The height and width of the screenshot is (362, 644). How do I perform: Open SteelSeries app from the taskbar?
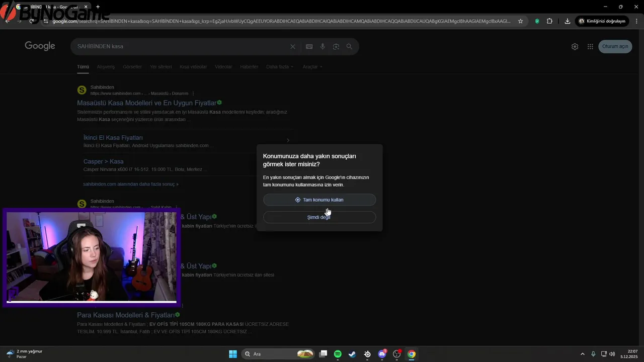click(367, 354)
